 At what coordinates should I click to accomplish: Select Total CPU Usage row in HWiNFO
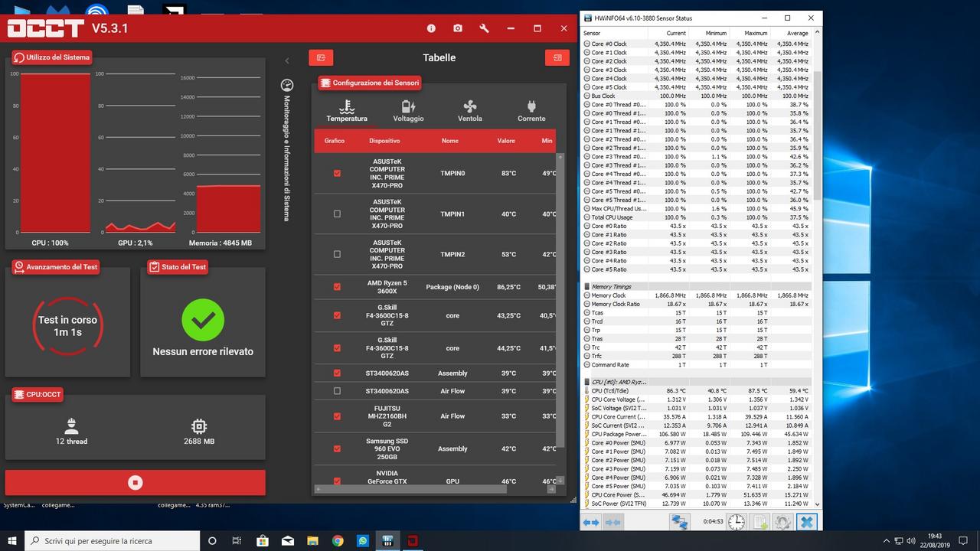tap(697, 217)
